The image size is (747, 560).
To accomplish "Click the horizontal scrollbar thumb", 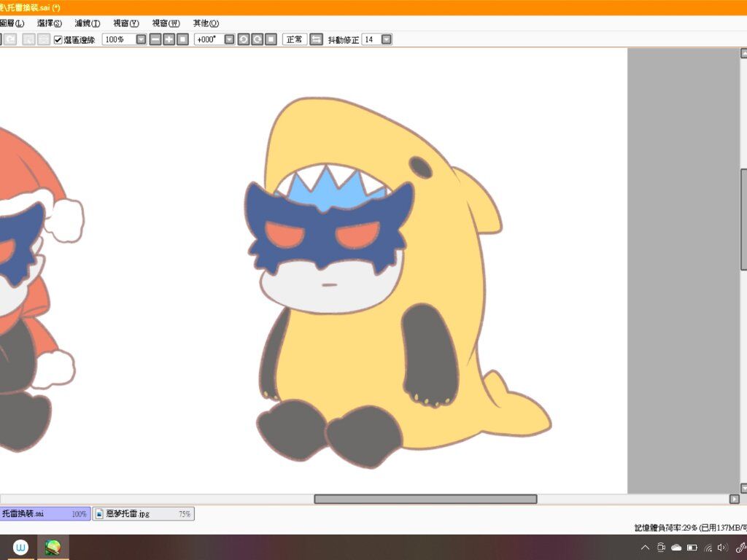I will pyautogui.click(x=425, y=499).
